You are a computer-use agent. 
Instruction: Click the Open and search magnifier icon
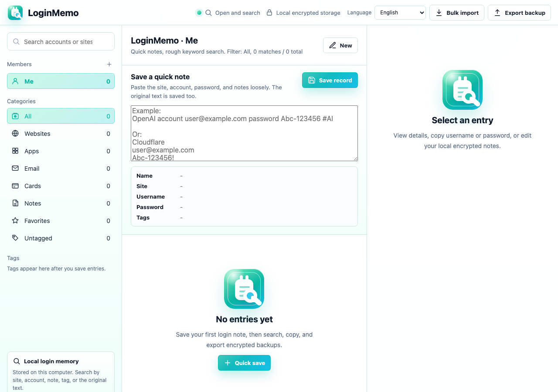point(208,13)
